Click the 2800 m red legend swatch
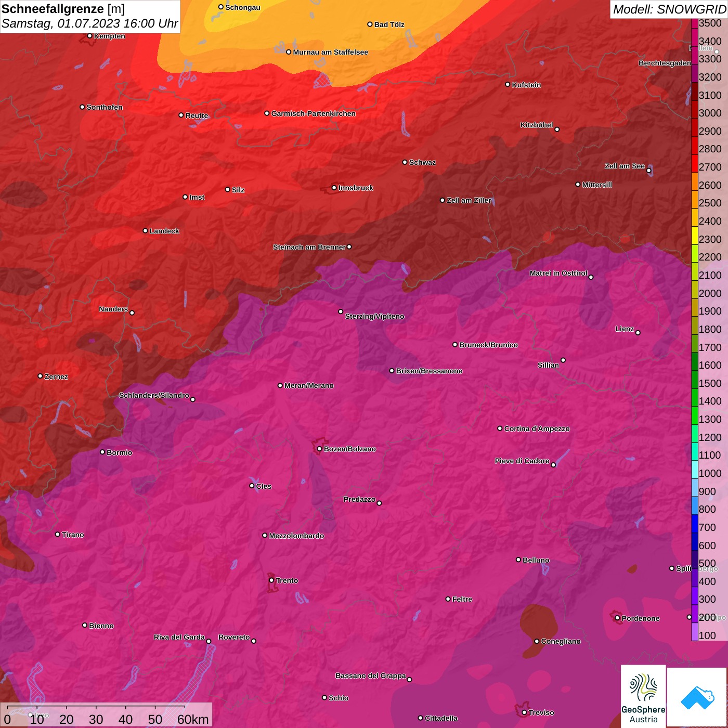 tap(695, 146)
